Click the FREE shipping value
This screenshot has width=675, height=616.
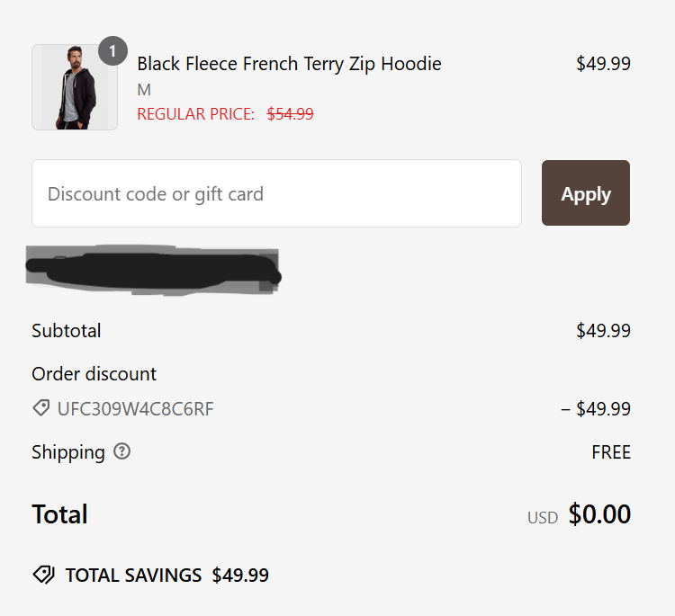click(x=610, y=452)
